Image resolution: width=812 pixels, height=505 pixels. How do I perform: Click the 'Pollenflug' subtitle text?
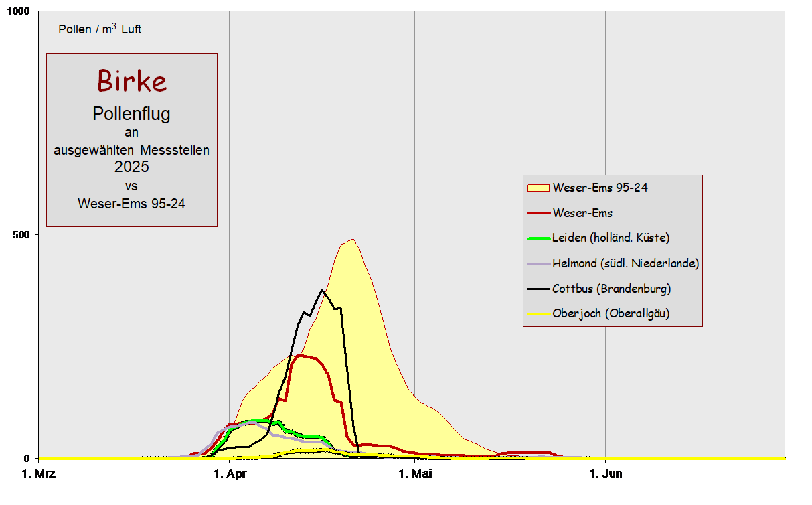tap(131, 114)
